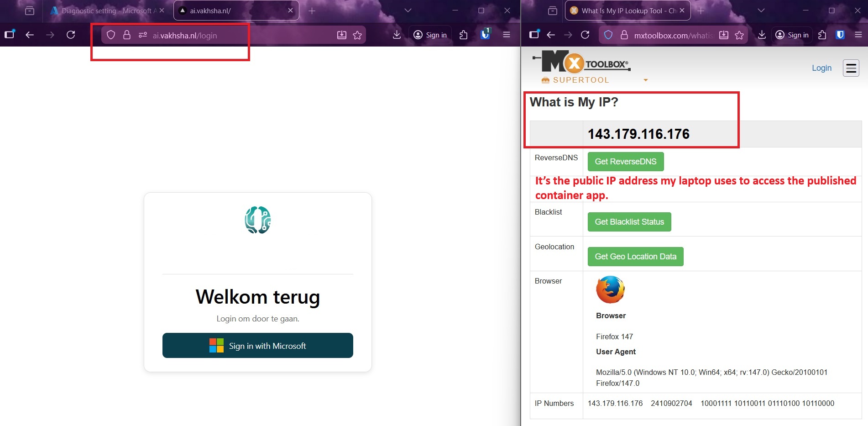This screenshot has height=426, width=868.
Task: Open a new tab in right browser
Action: tap(701, 11)
